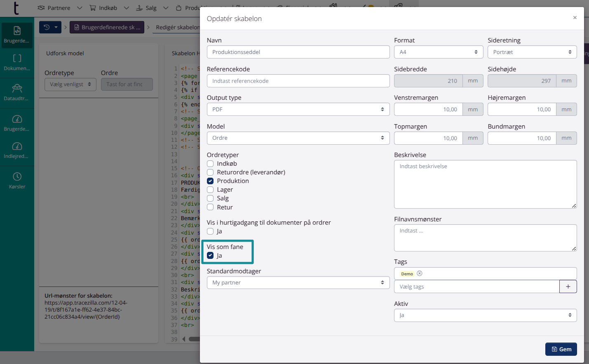
Task: Untick Vis som fane Ja checkbox
Action: pos(210,256)
